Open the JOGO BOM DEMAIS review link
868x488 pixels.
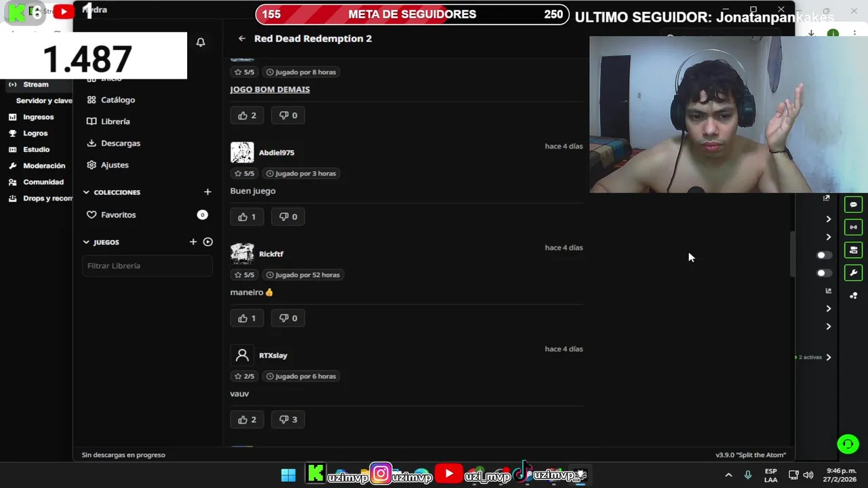270,89
